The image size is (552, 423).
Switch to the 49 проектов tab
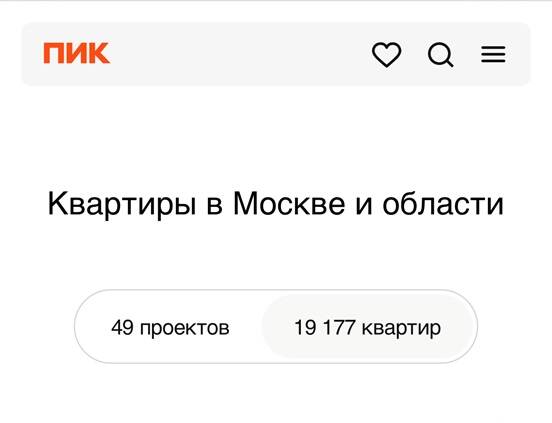click(x=170, y=327)
